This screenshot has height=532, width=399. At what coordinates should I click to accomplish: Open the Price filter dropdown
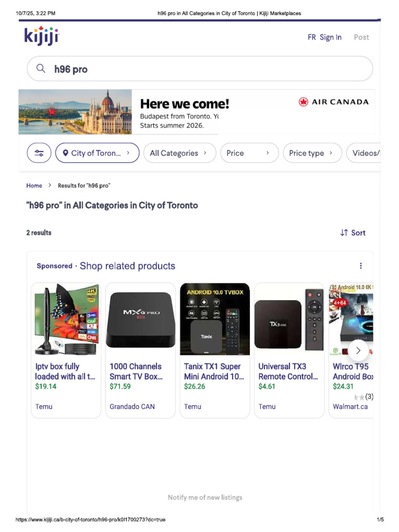point(249,153)
